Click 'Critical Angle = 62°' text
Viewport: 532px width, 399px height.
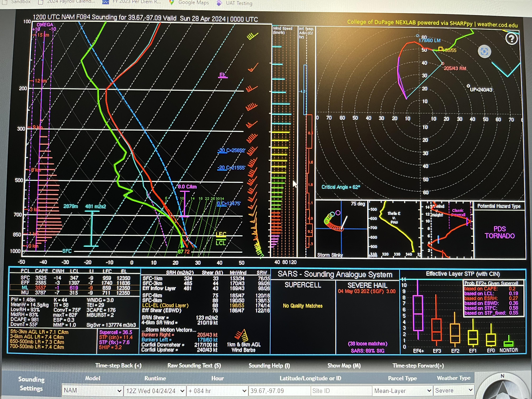[341, 187]
